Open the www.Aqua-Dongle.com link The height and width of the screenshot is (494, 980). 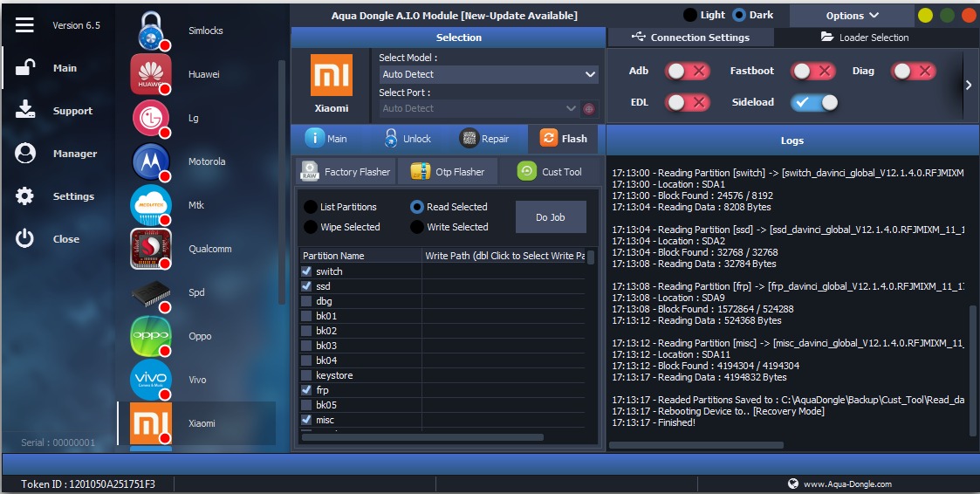(x=847, y=484)
